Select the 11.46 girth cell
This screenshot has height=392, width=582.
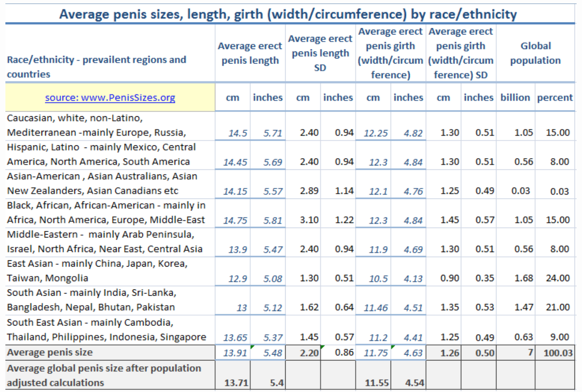[376, 308]
